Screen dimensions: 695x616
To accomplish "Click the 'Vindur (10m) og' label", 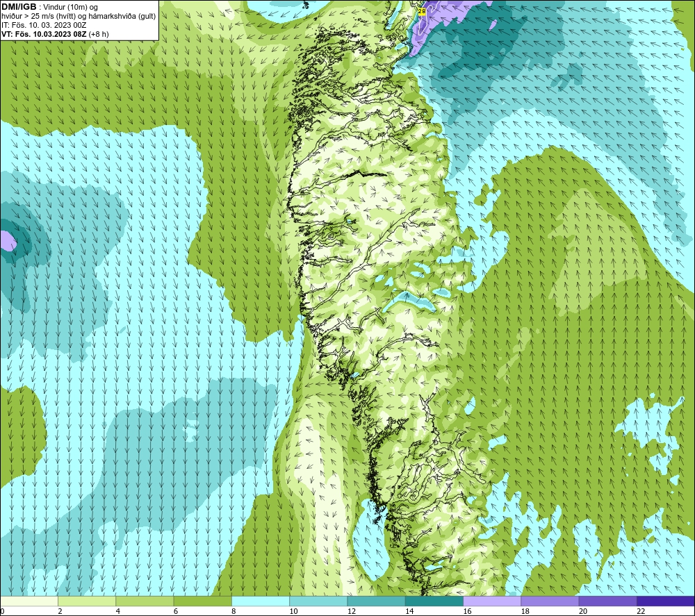I will tap(71, 7).
